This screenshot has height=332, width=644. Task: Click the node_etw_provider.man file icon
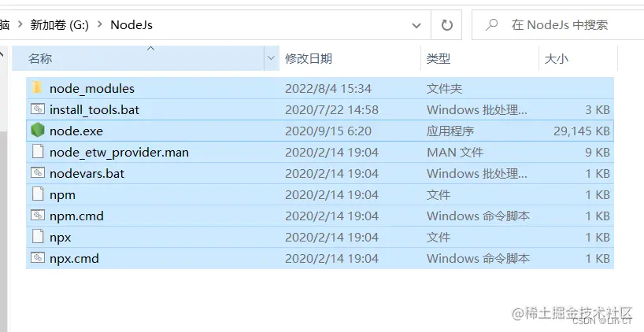click(37, 152)
